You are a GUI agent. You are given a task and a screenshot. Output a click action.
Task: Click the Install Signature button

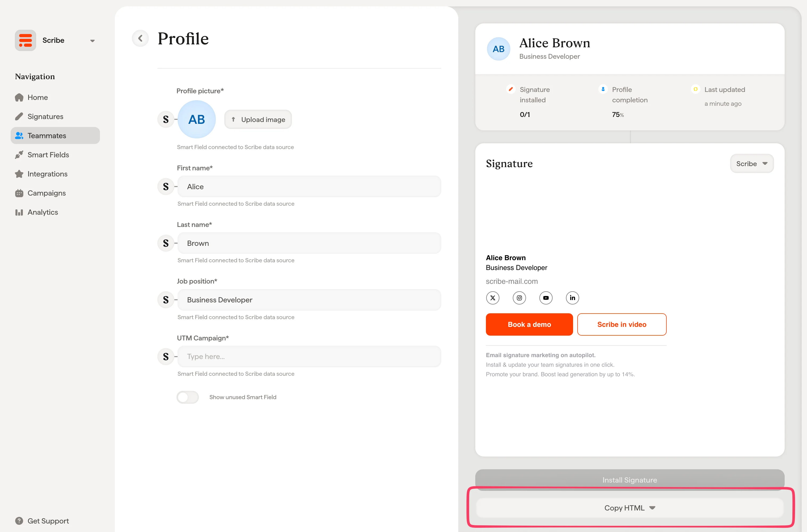click(x=630, y=480)
